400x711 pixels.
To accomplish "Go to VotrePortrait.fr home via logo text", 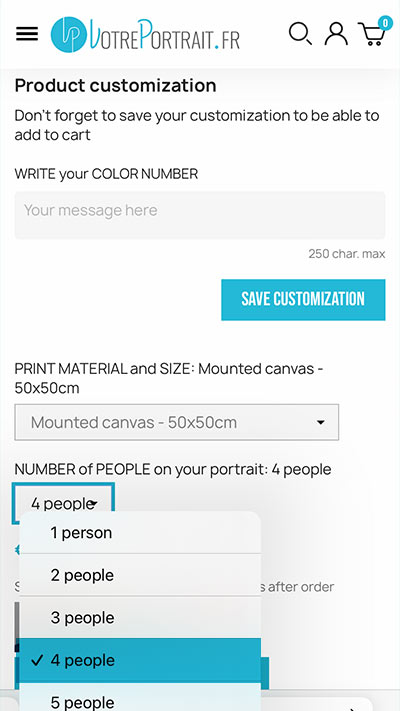I will pyautogui.click(x=165, y=34).
